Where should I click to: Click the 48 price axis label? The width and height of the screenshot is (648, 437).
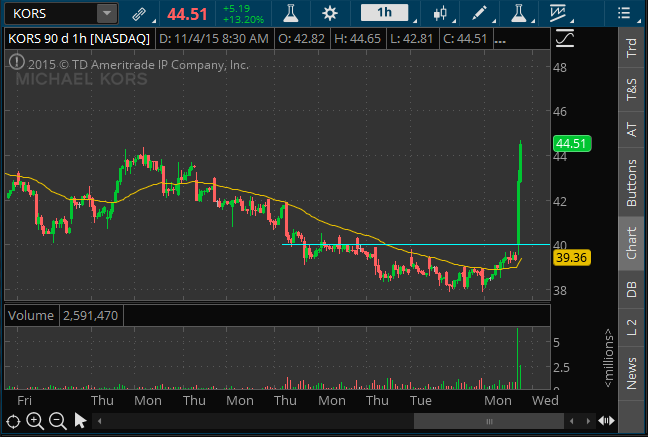click(560, 68)
